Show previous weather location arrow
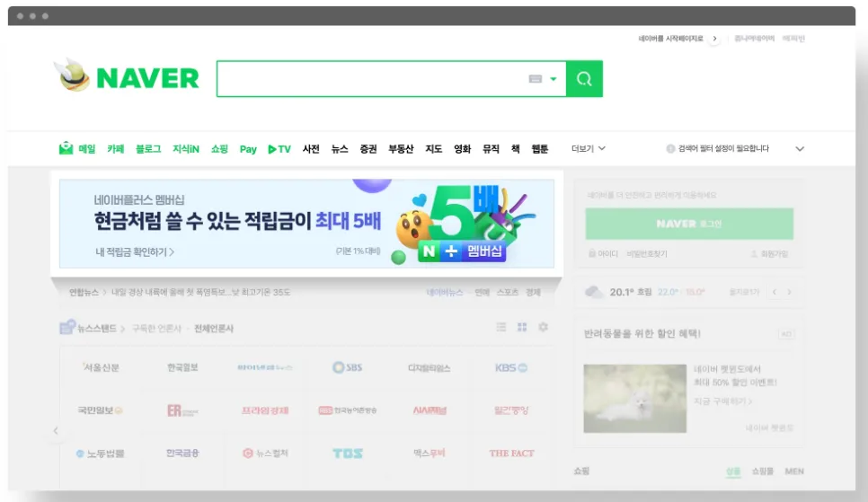 pyautogui.click(x=775, y=292)
